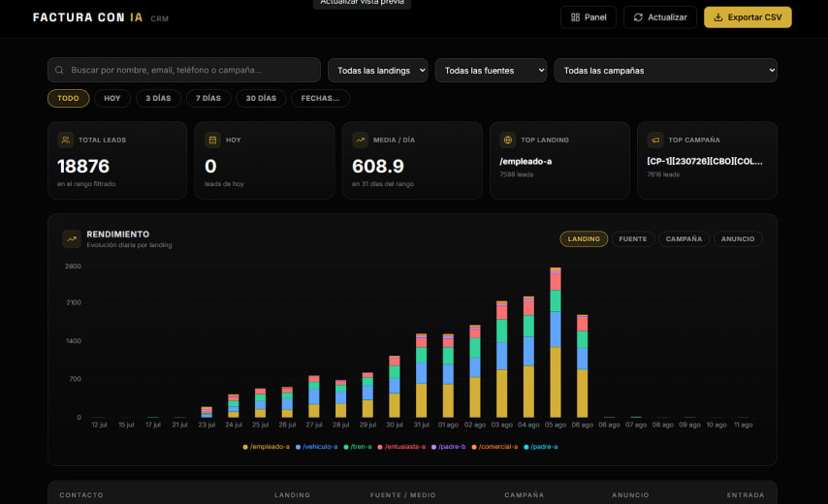Click the 05 ago tallest chart bar

556,342
